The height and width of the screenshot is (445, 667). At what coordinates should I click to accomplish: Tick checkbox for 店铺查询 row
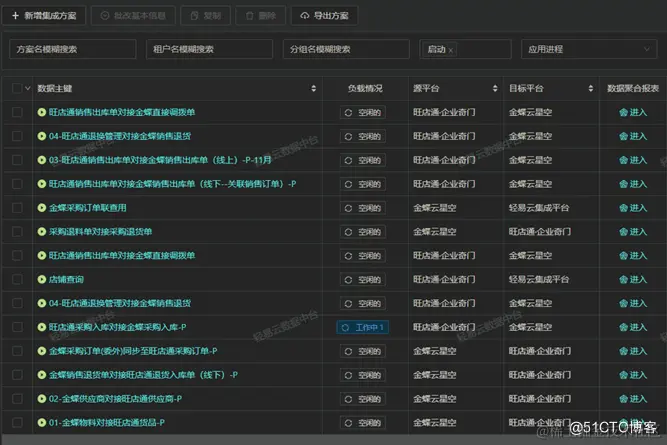17,279
